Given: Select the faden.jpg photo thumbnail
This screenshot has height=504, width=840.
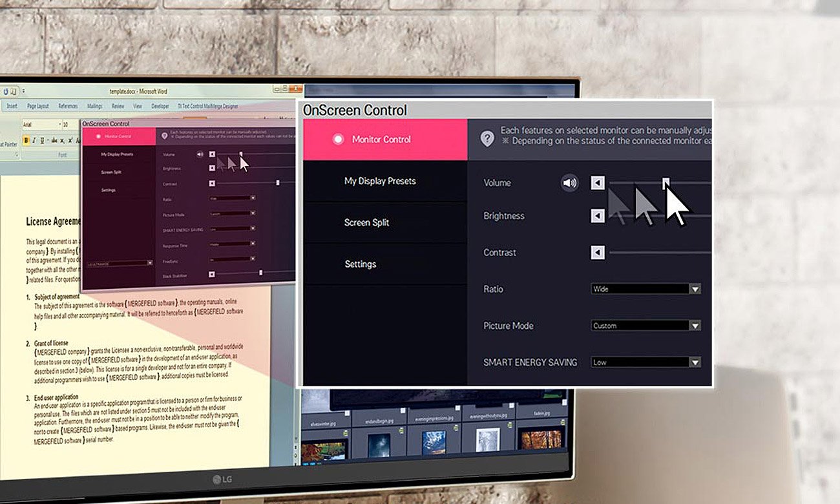Looking at the screenshot, I should click(541, 438).
